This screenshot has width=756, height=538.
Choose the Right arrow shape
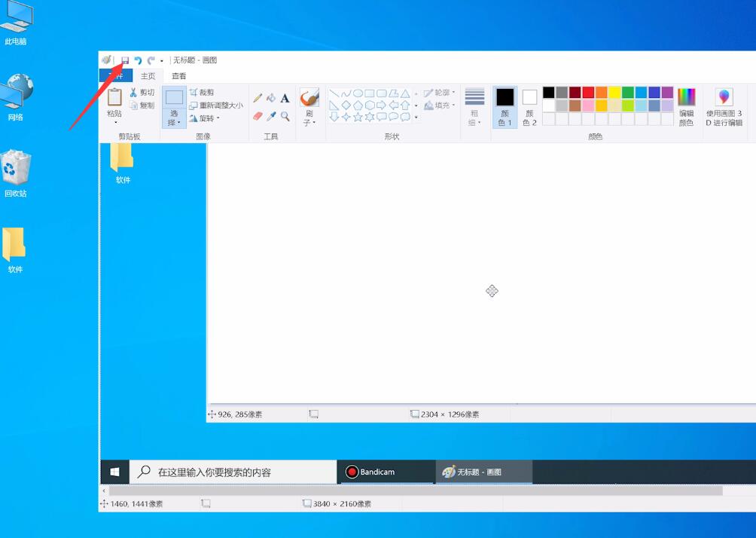[381, 105]
